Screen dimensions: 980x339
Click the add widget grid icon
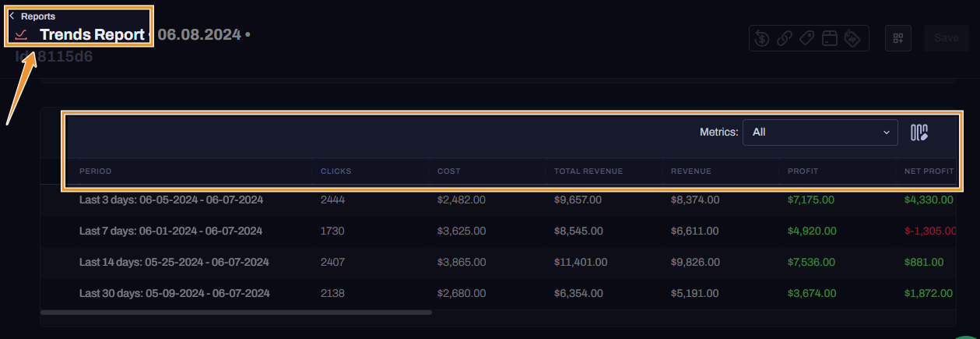898,38
